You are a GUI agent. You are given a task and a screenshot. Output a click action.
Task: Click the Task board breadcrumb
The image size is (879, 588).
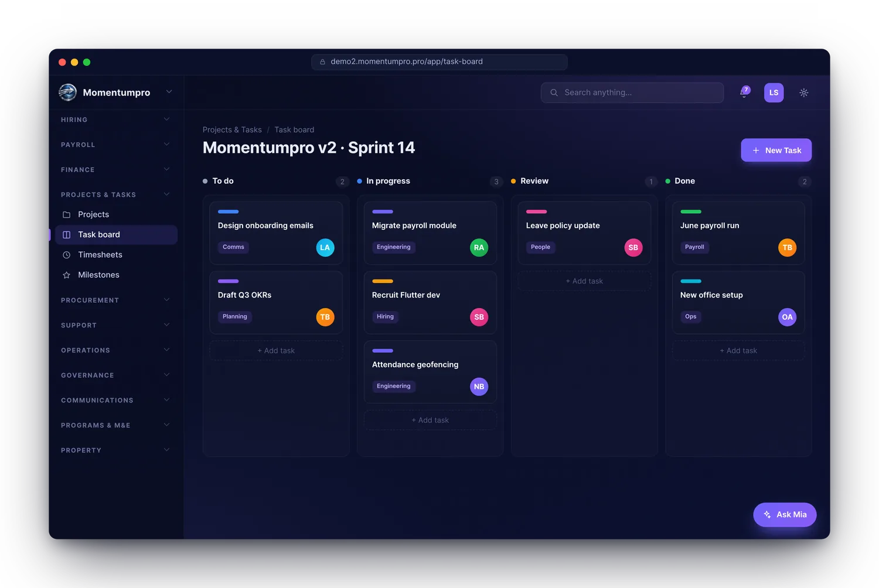point(294,130)
